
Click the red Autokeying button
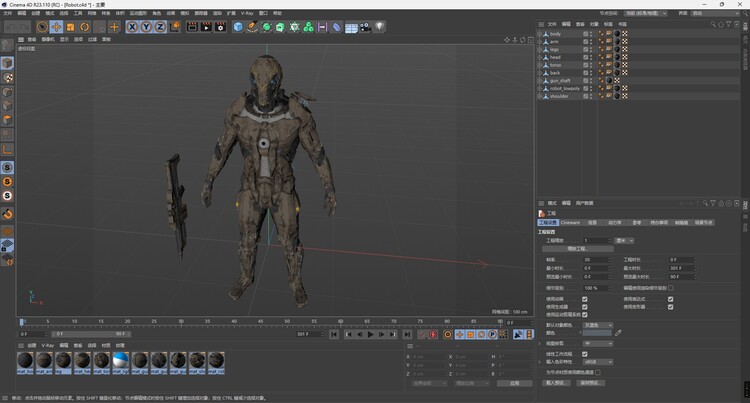(x=433, y=335)
